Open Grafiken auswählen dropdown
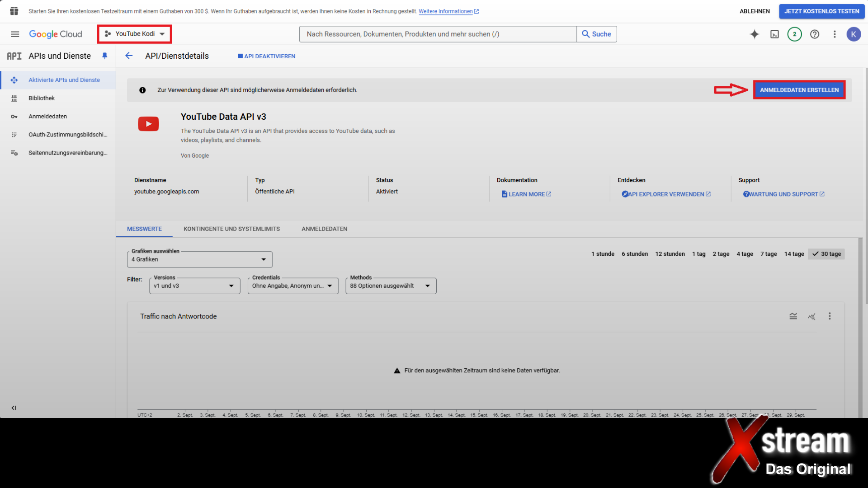868x488 pixels. 199,259
